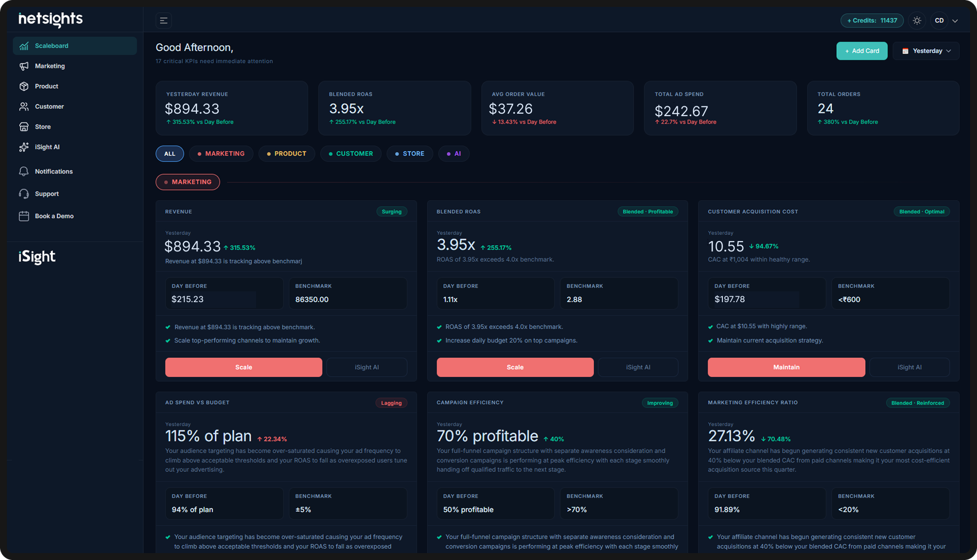This screenshot has width=977, height=560.
Task: Click iSight AI on Customer Acquisition Cost card
Action: click(909, 367)
